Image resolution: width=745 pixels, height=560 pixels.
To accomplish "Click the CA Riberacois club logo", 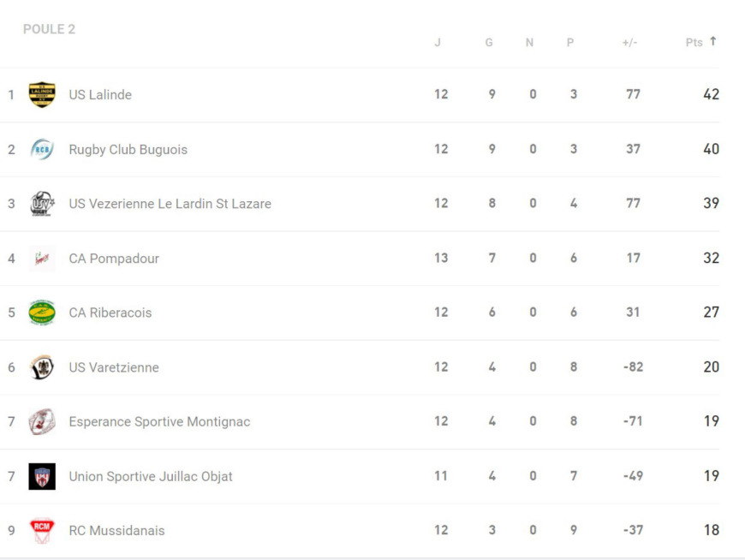I will click(x=42, y=313).
